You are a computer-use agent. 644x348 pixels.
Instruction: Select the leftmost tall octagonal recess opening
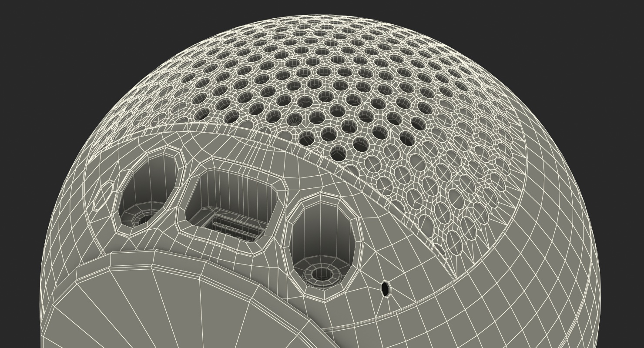coord(149,191)
